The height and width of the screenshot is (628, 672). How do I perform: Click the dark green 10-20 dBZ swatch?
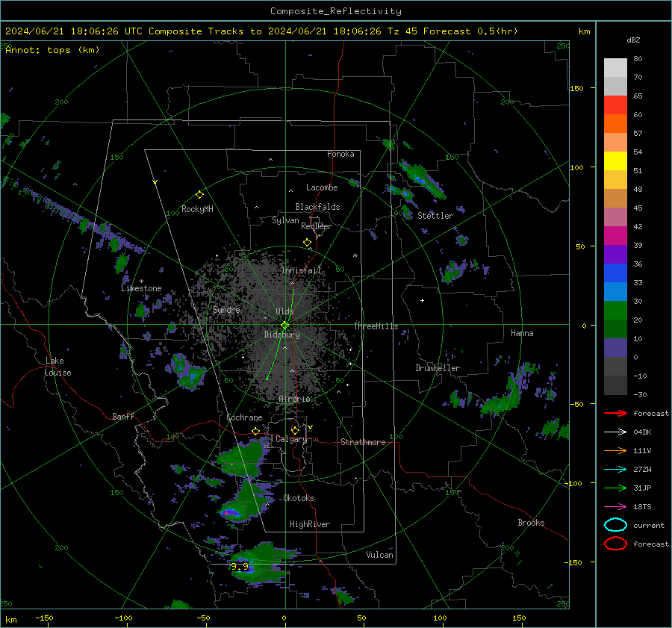615,329
